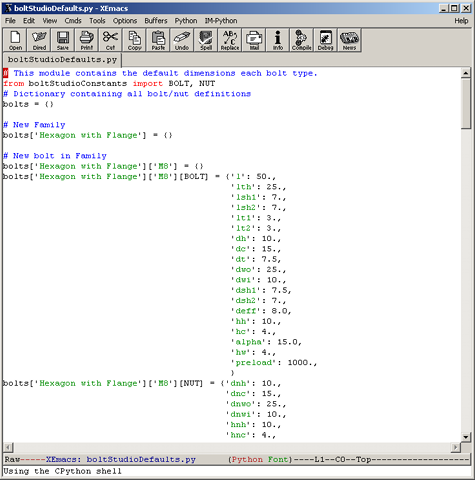Open the Replace tool icon
475x480 pixels.
(x=230, y=40)
